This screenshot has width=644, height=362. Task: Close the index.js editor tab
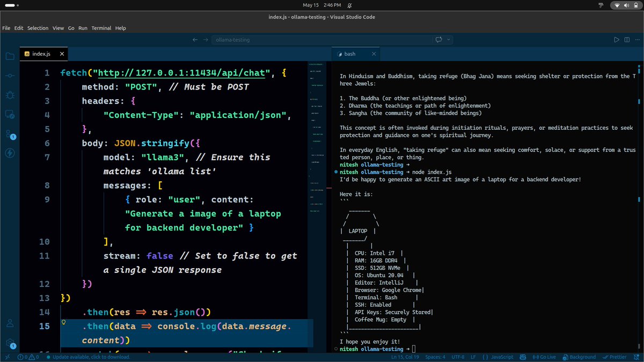[x=62, y=54]
